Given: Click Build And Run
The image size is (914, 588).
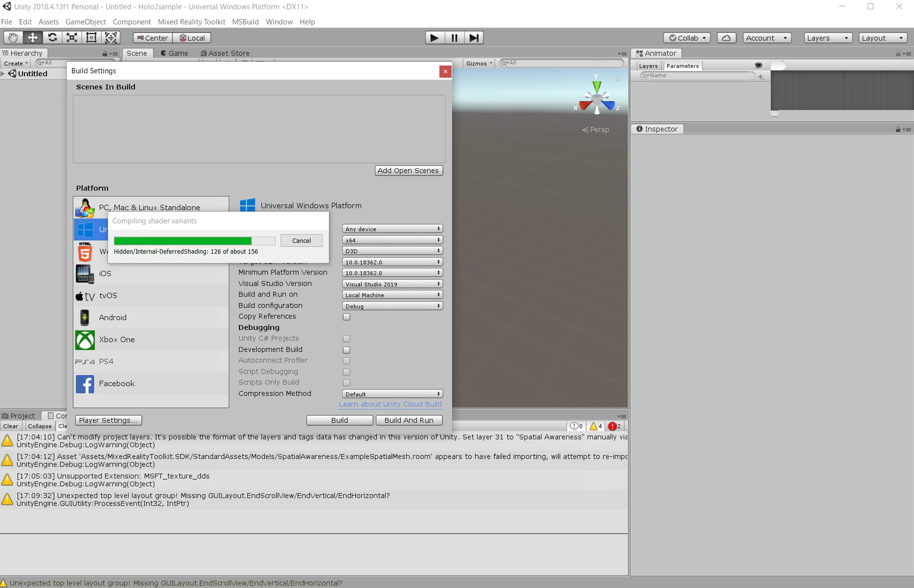Looking at the screenshot, I should point(409,420).
